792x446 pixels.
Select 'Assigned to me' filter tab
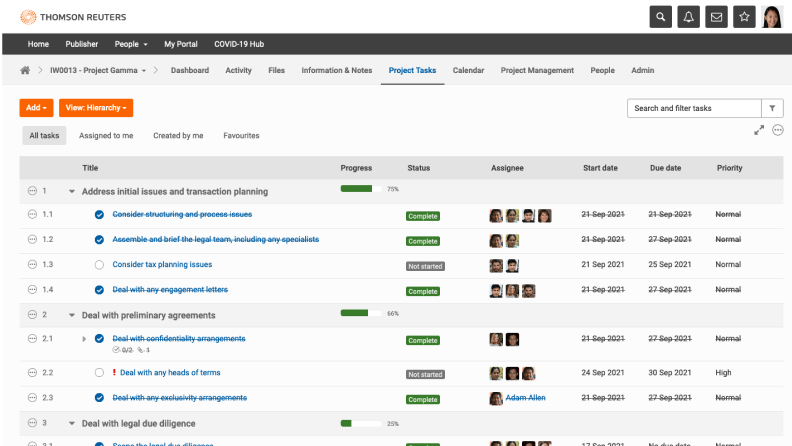pyautogui.click(x=106, y=135)
